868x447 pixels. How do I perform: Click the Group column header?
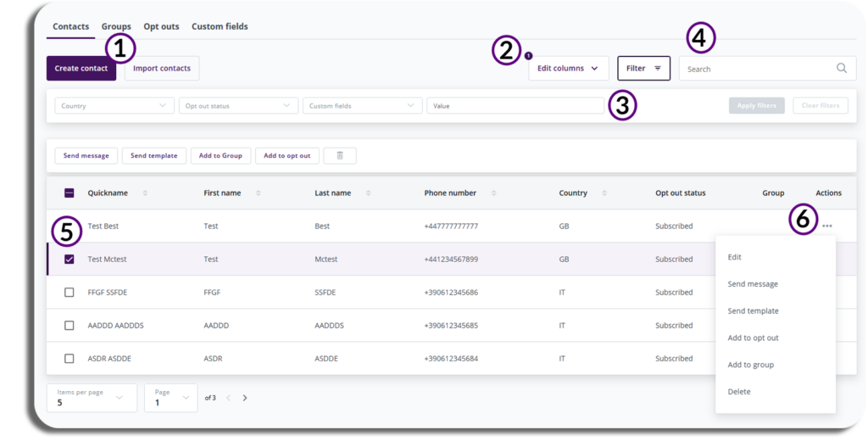[773, 193]
